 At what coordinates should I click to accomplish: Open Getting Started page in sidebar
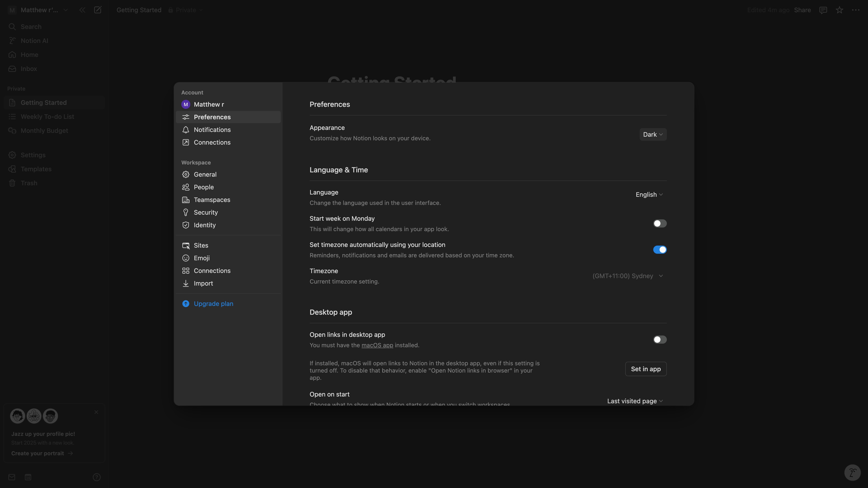pyautogui.click(x=54, y=103)
